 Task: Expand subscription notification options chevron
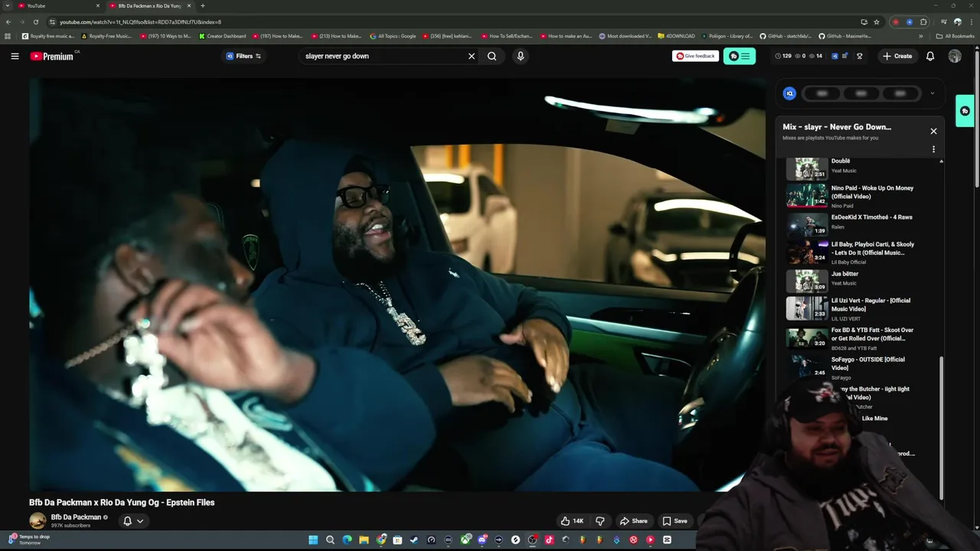(140, 521)
